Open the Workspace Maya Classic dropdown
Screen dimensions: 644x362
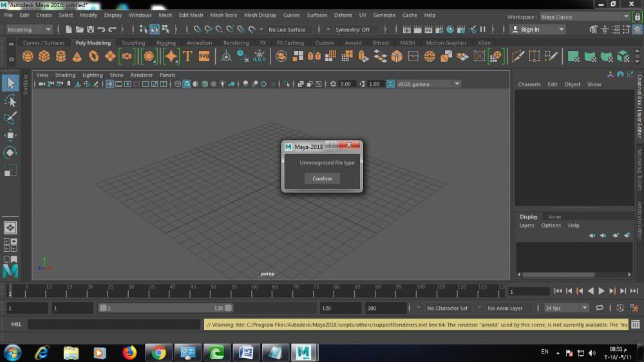[585, 17]
